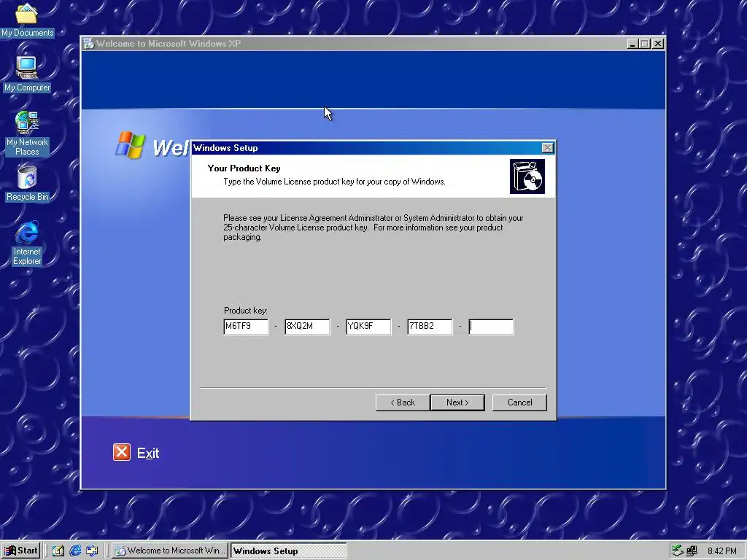Open the Start menu

[x=20, y=551]
